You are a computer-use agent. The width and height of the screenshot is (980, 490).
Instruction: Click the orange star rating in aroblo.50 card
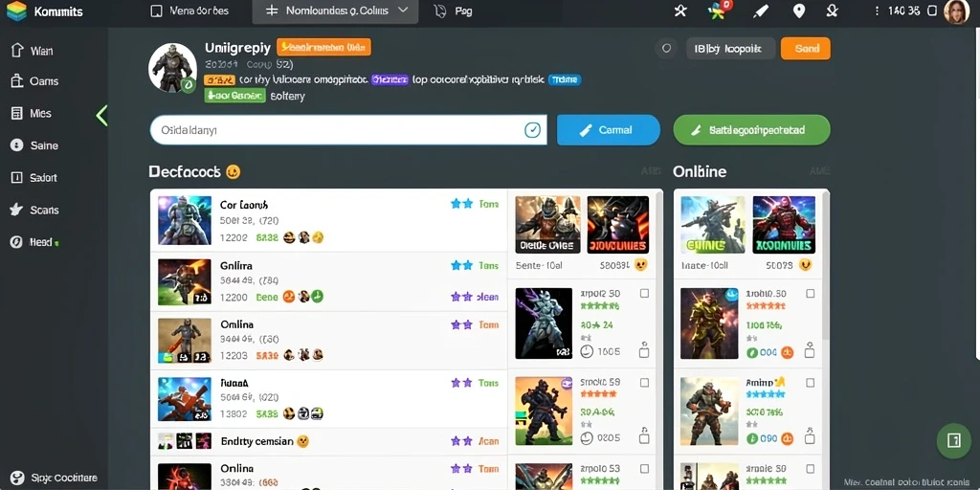click(x=766, y=306)
